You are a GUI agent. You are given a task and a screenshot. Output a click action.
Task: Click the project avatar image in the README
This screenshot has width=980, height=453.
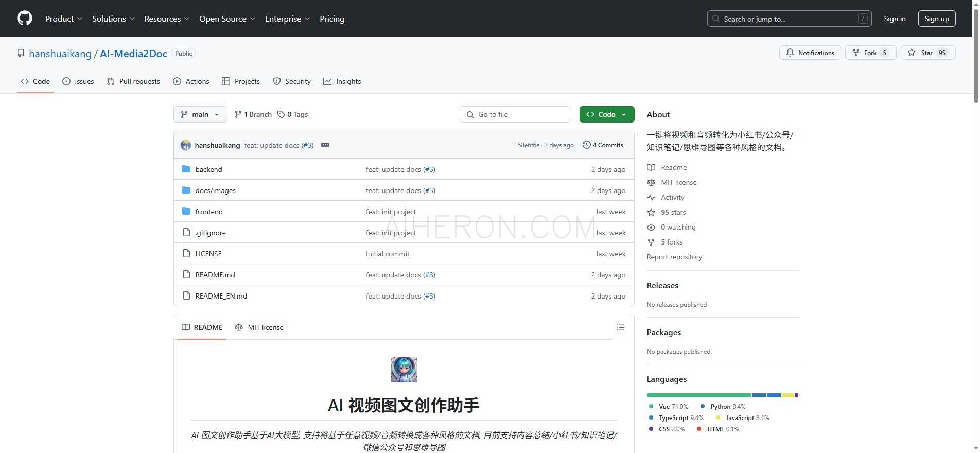pos(404,370)
